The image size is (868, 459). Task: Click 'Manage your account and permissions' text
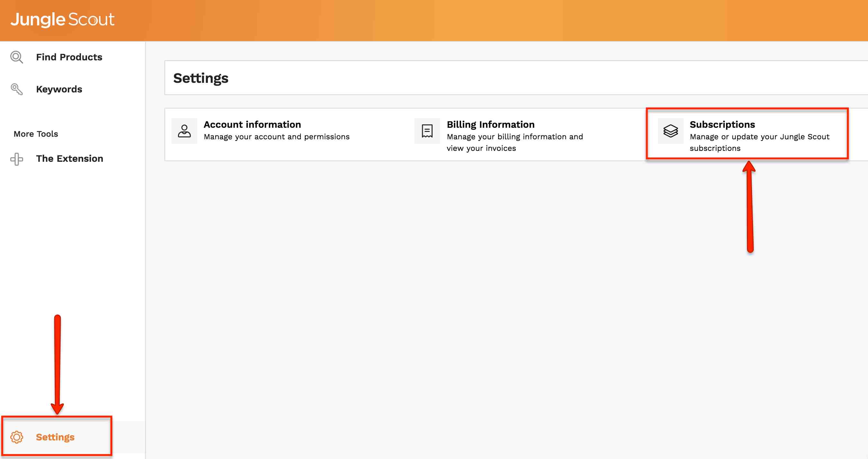coord(277,137)
